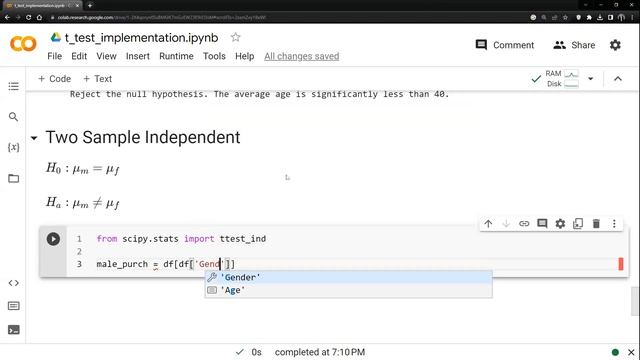Viewport: 640px width, 360px height.
Task: Click the vertical scrollbar on right
Action: pyautogui.click(x=635, y=301)
